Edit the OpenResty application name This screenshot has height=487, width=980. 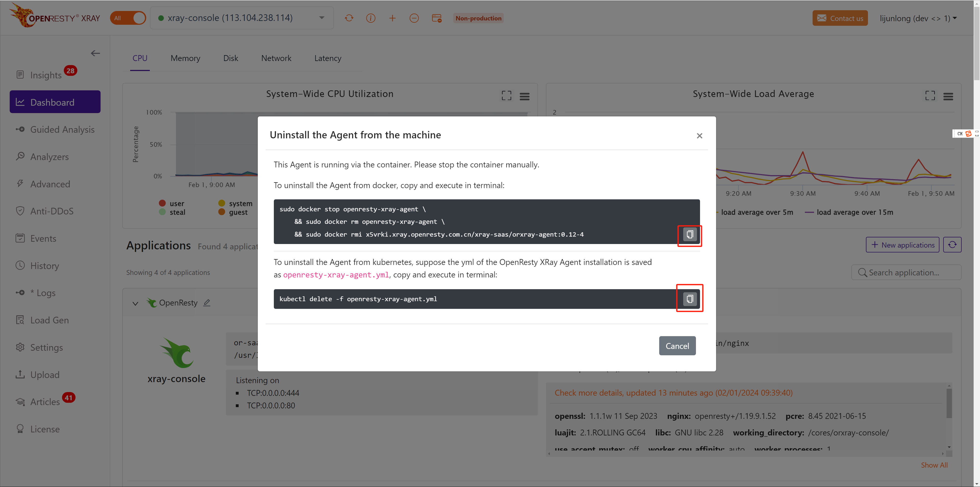[x=206, y=303]
